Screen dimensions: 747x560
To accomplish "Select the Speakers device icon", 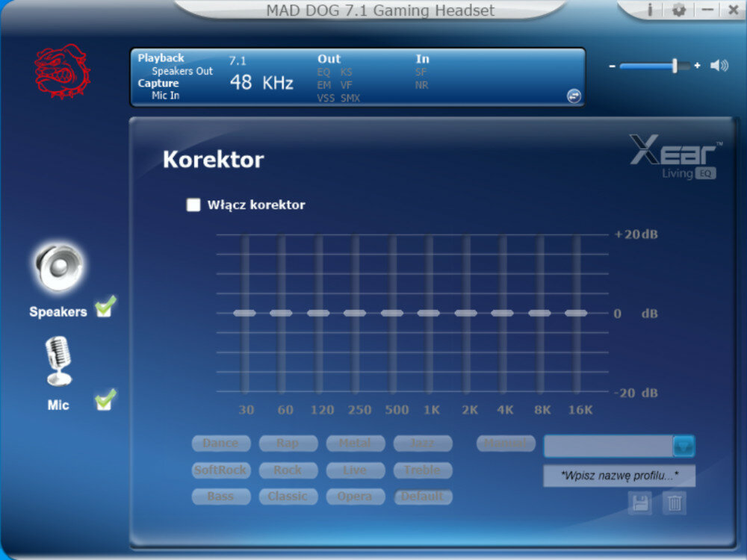I will 59,267.
